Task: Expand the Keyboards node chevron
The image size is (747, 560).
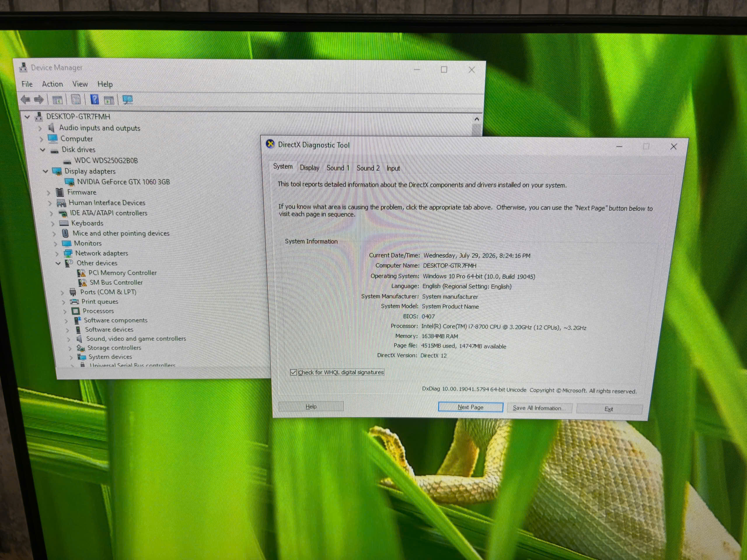Action: pyautogui.click(x=53, y=223)
